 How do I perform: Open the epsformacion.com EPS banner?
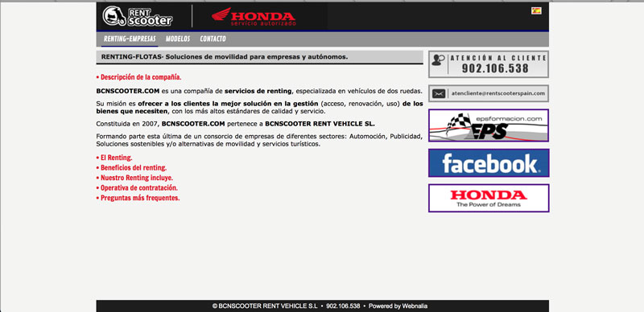pyautogui.click(x=489, y=125)
